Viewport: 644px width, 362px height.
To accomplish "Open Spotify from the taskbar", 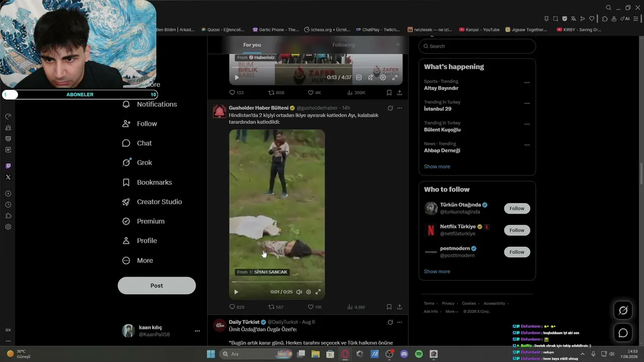I will [x=419, y=354].
